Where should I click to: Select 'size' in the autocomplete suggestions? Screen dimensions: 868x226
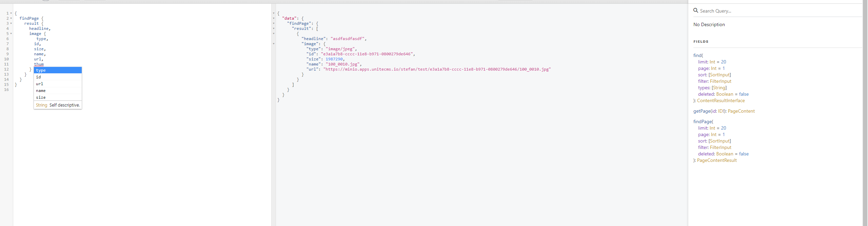click(x=58, y=97)
